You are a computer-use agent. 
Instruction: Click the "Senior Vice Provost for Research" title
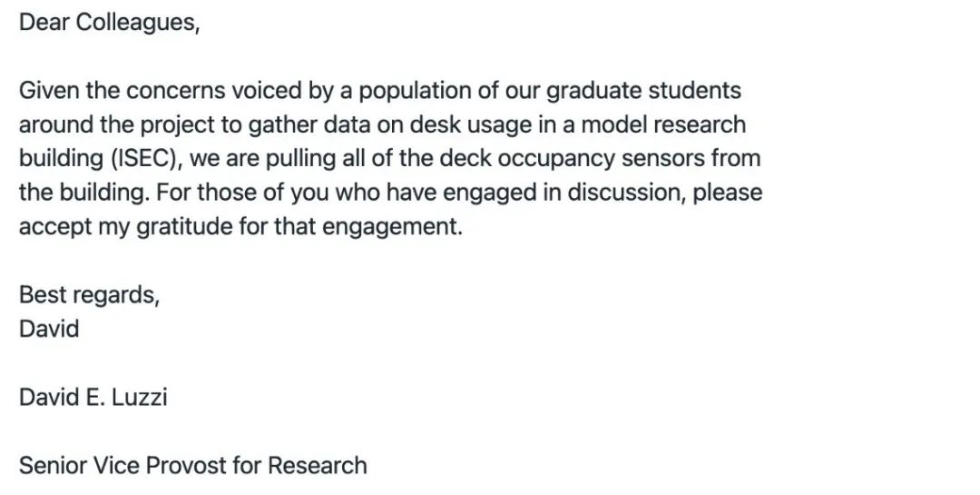pos(192,465)
